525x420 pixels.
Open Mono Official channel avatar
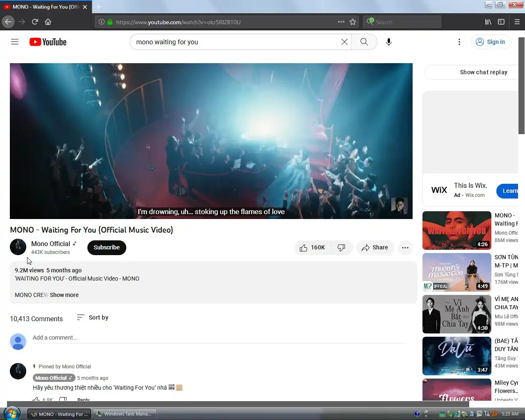(18, 247)
